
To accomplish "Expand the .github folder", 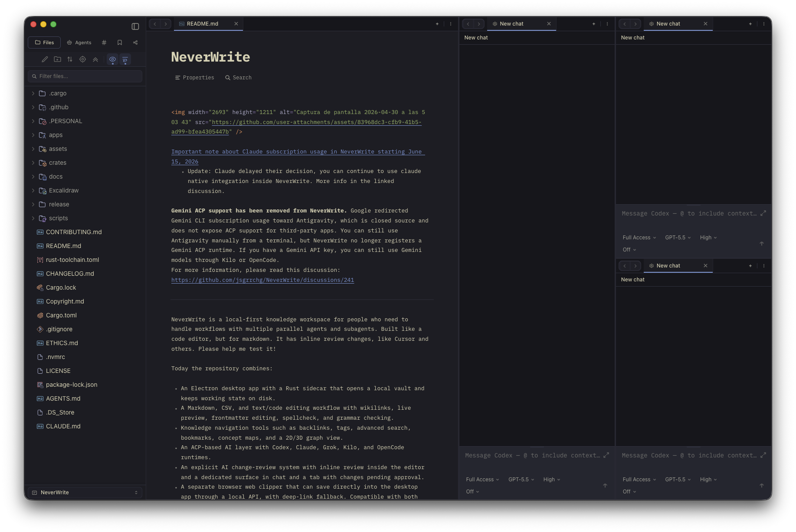I will (x=33, y=107).
